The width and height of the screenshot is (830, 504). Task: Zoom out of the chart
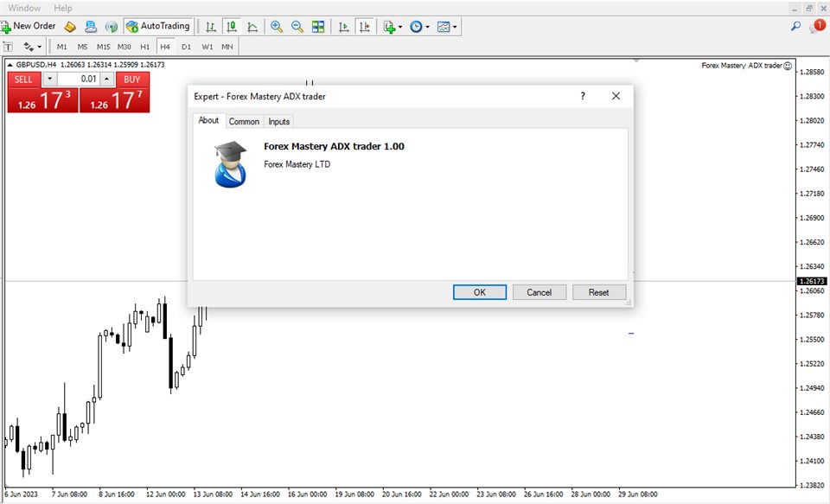tap(297, 27)
